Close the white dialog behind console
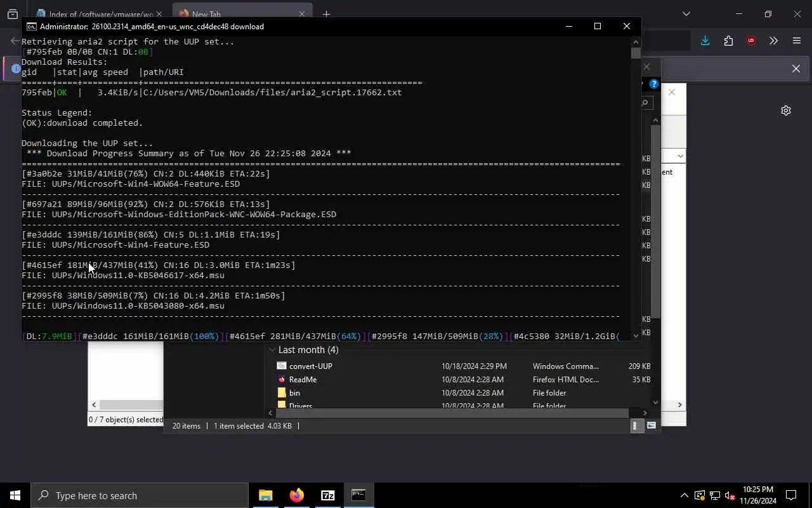 tap(672, 92)
